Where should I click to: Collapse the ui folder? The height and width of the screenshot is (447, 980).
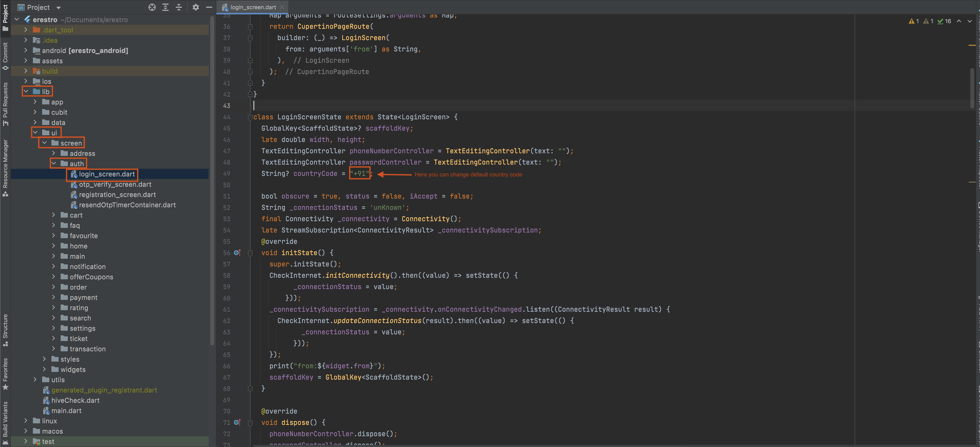[35, 132]
